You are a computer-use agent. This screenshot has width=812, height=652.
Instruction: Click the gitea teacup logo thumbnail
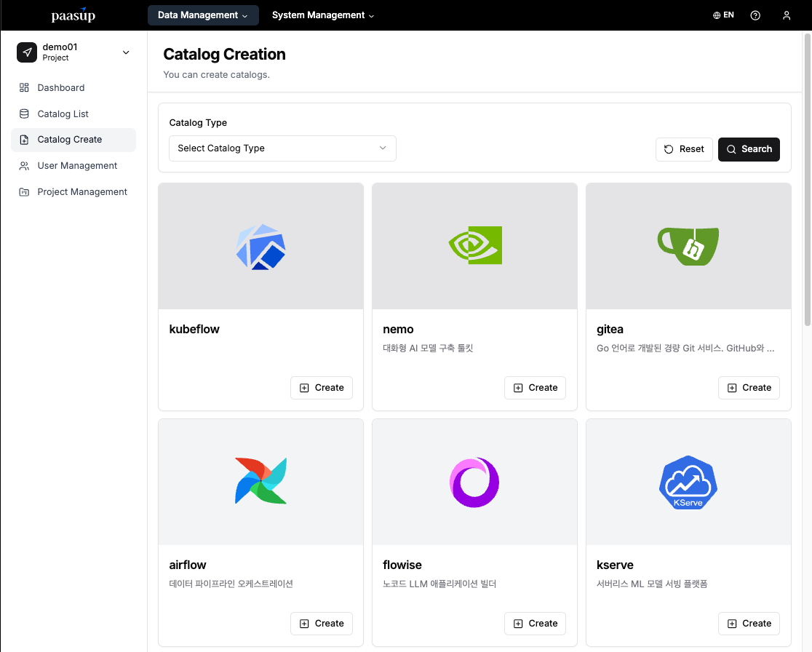[x=688, y=246]
